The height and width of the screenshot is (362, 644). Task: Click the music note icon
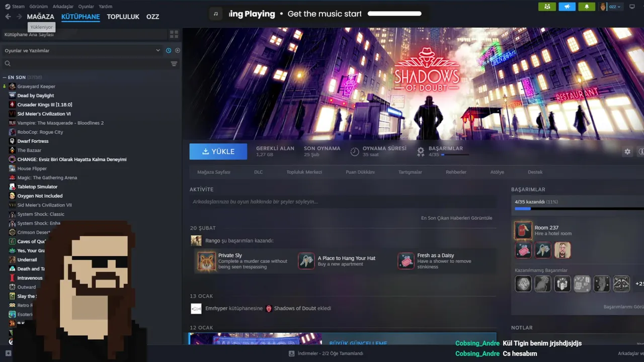(x=216, y=14)
